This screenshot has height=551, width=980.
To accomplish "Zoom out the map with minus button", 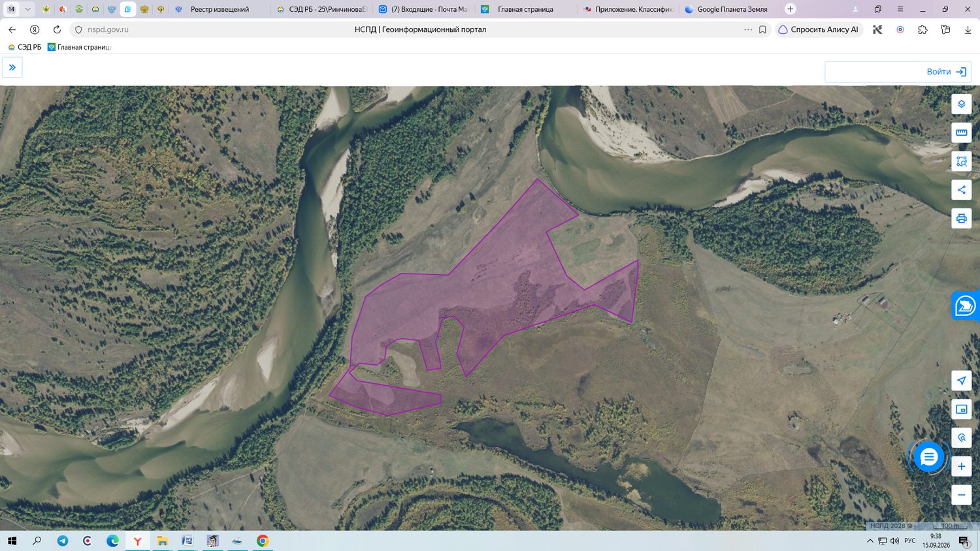I will 961,495.
